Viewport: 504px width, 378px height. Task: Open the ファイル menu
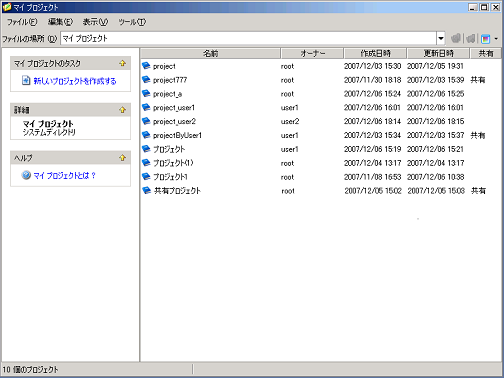[x=22, y=22]
